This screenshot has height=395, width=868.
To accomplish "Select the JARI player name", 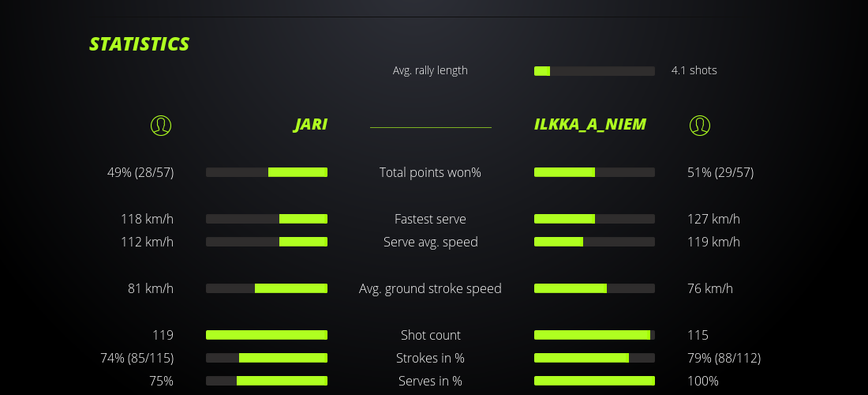I will pyautogui.click(x=310, y=124).
